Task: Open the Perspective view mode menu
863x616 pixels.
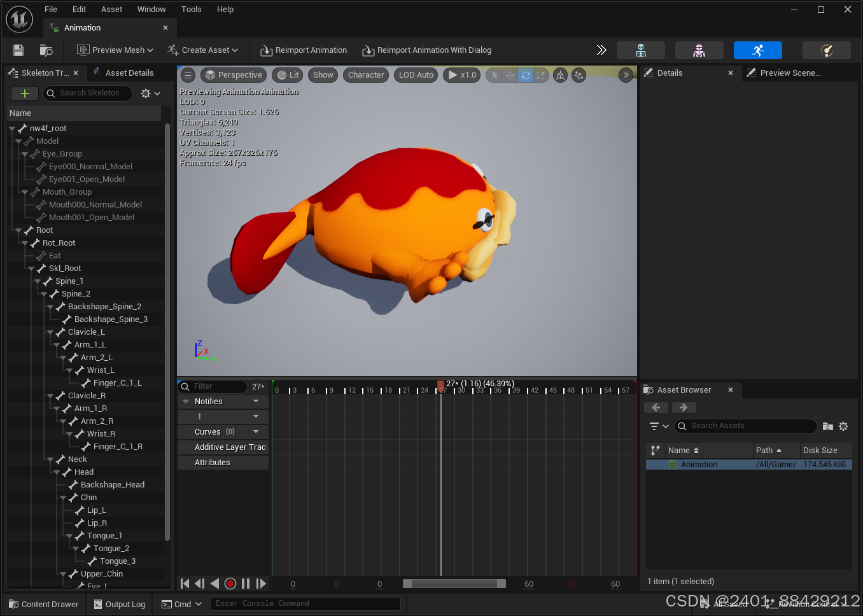Action: (234, 75)
